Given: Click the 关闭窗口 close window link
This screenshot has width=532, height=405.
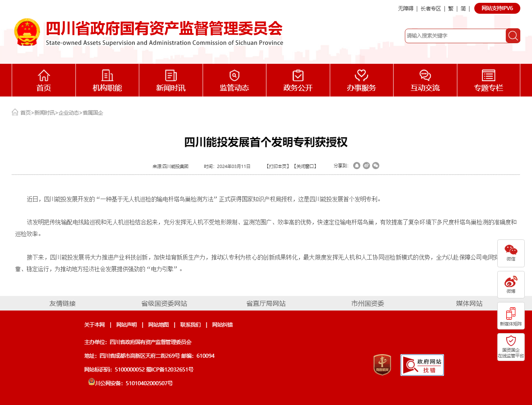Looking at the screenshot, I should (x=305, y=166).
